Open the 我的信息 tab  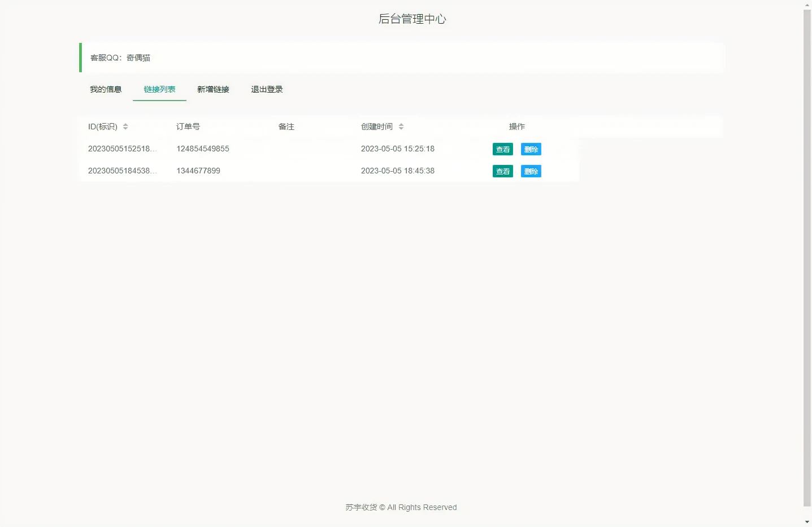coord(106,89)
